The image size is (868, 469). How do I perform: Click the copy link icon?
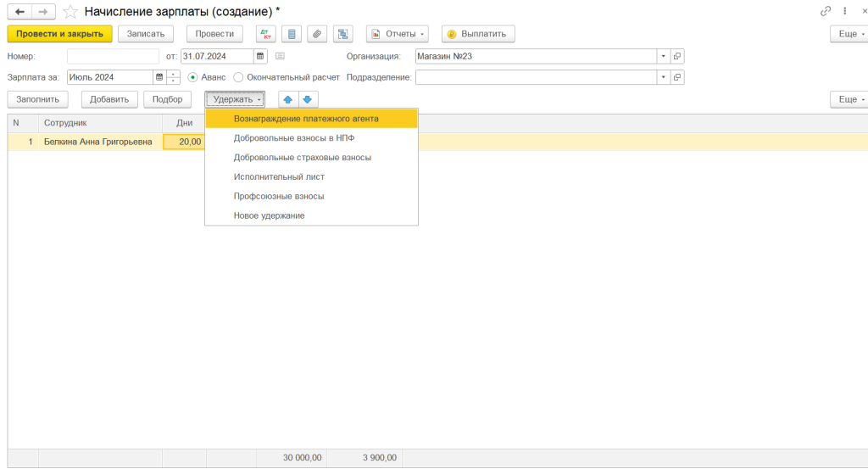click(826, 11)
